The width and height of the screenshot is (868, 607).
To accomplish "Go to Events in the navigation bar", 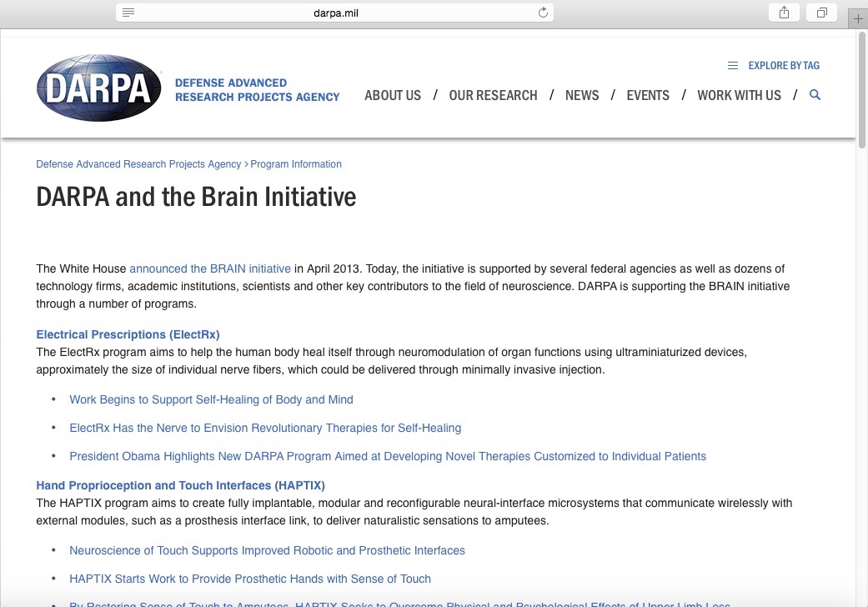I will point(648,95).
